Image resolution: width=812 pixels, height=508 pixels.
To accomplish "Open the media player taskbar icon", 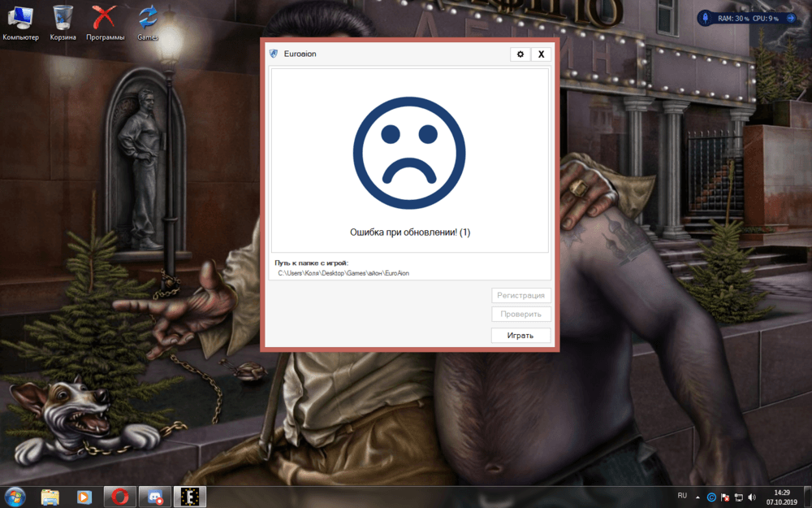I will [84, 497].
